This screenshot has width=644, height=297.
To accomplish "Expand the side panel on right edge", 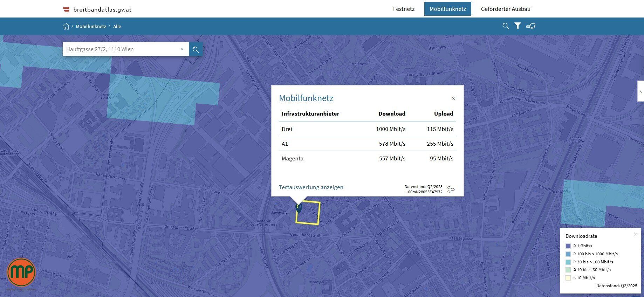I will click(640, 91).
